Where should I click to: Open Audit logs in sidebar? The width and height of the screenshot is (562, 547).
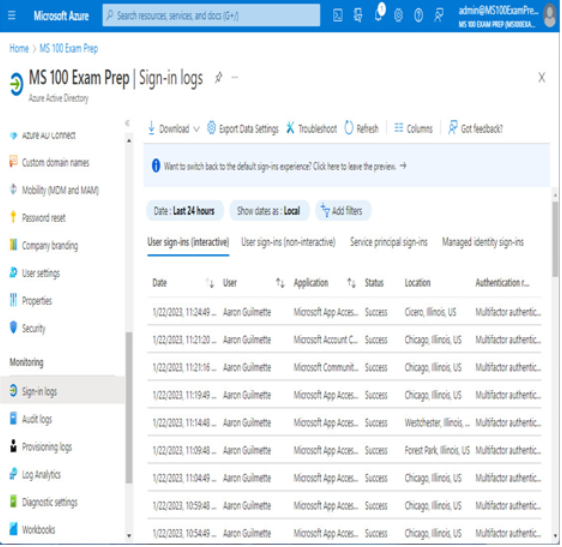click(x=37, y=419)
